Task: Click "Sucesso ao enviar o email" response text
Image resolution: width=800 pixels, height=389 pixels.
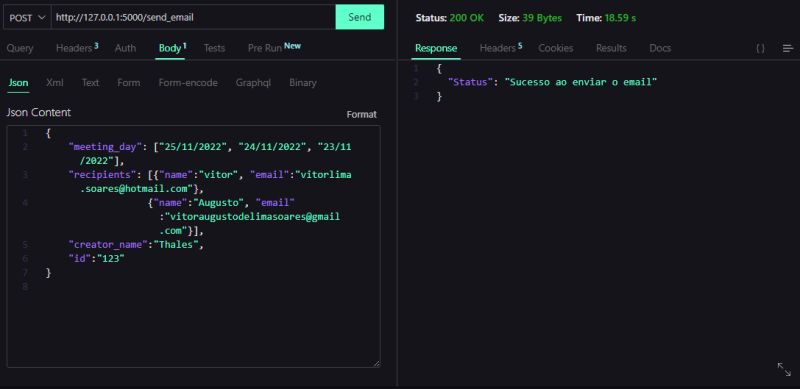Action: (x=581, y=82)
